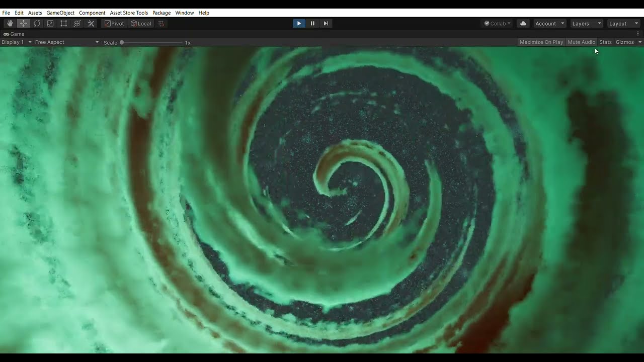This screenshot has height=362, width=644.
Task: Click the Play button
Action: click(299, 24)
